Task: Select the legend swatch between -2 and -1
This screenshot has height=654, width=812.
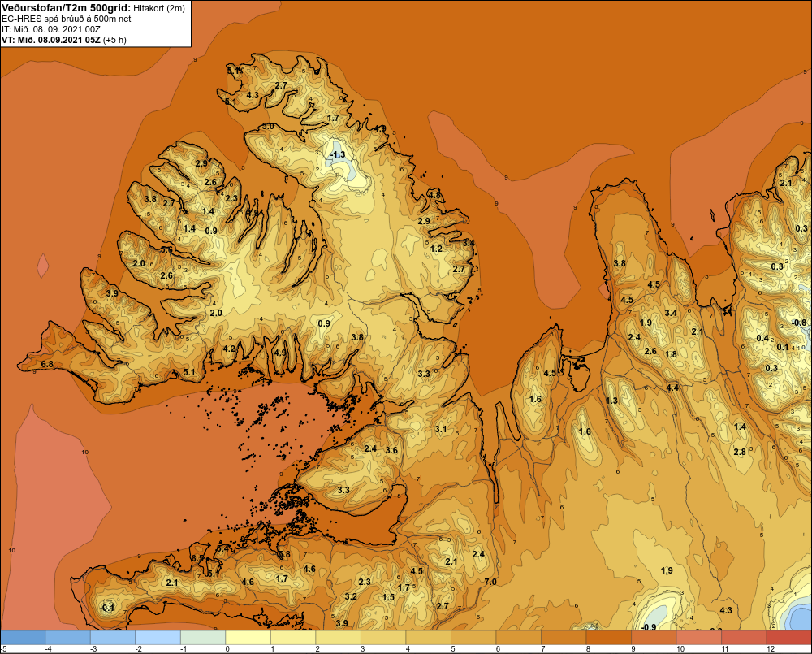Action: (x=158, y=638)
